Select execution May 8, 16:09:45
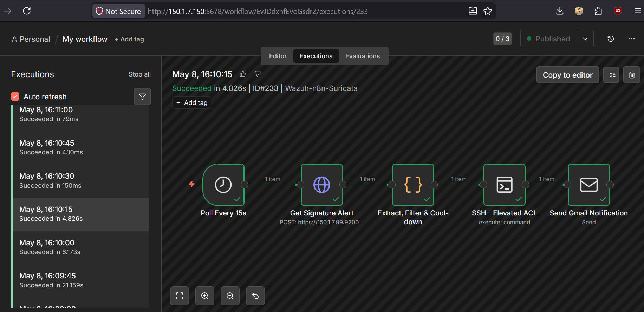Screen dimensions: 644x312 (80, 281)
